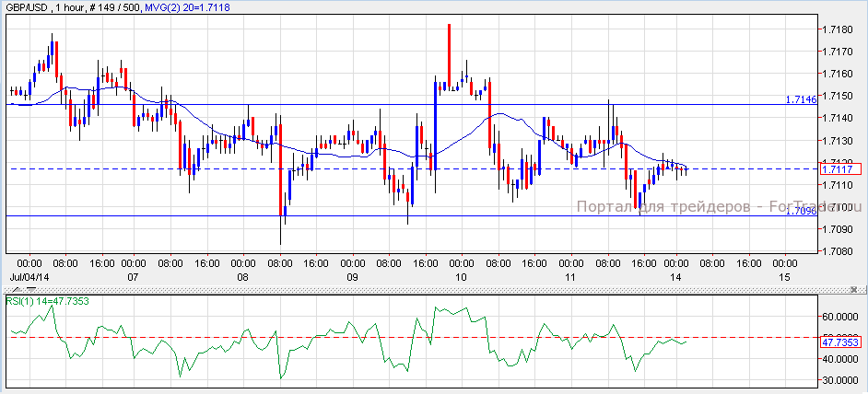Click the red current price box 1.7117
The height and width of the screenshot is (394, 868).
(x=839, y=169)
